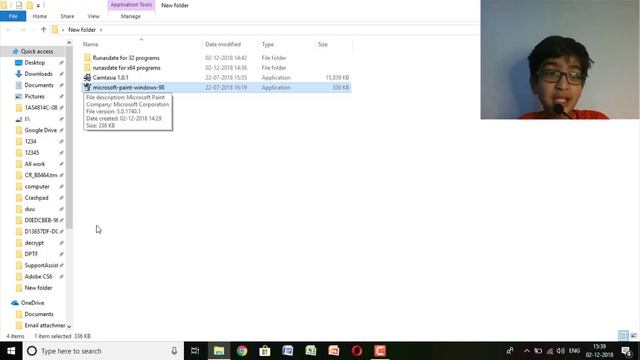The width and height of the screenshot is (640, 360).
Task: Click navigation pane scroll up arrow
Action: click(69, 42)
